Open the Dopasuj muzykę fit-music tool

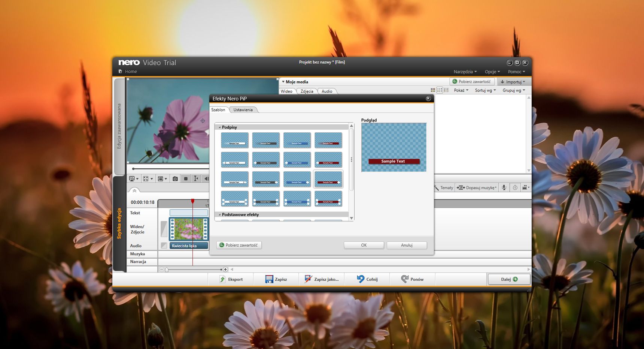pyautogui.click(x=477, y=187)
